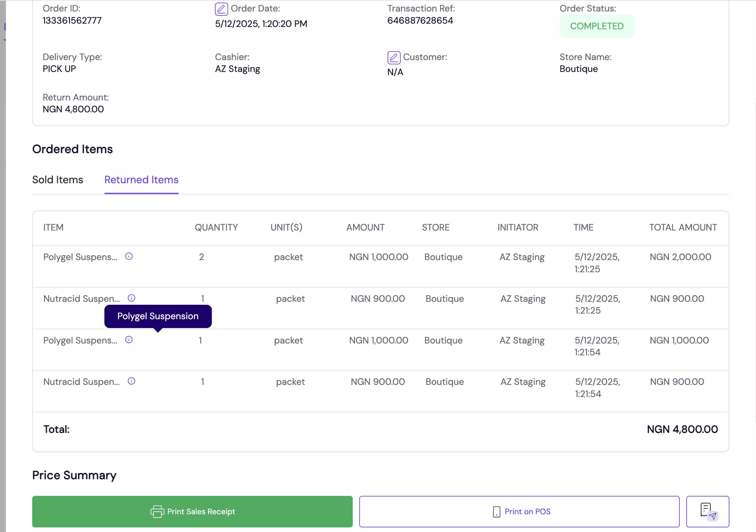The width and height of the screenshot is (756, 532).
Task: Switch to the Sold Items tab
Action: click(x=58, y=180)
